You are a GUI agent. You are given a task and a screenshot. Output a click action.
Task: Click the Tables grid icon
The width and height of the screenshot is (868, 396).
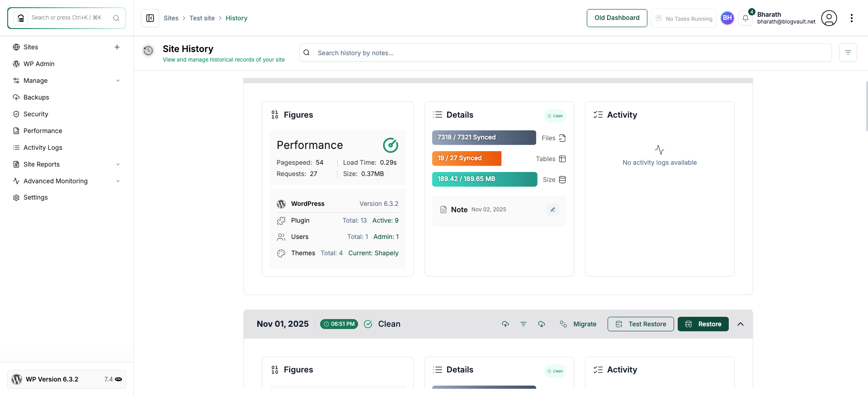coord(562,159)
